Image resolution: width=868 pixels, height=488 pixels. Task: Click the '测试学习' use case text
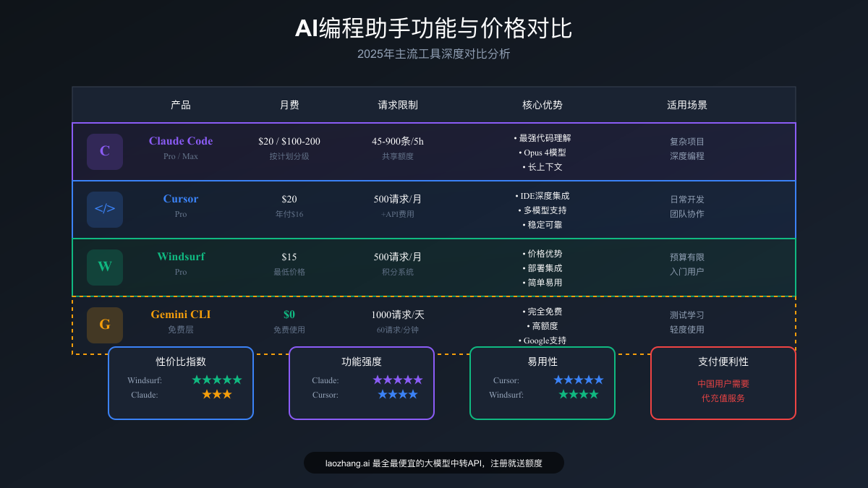coord(687,315)
